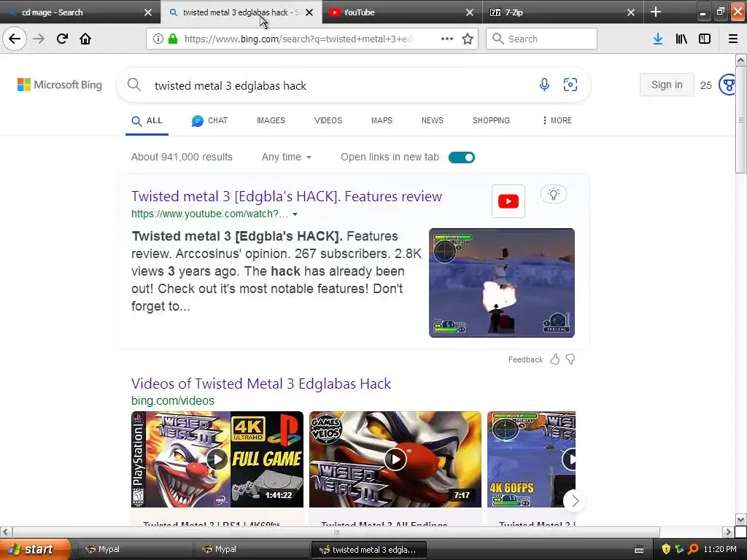Select the CHAT search tab
This screenshot has width=747, height=560.
(209, 120)
